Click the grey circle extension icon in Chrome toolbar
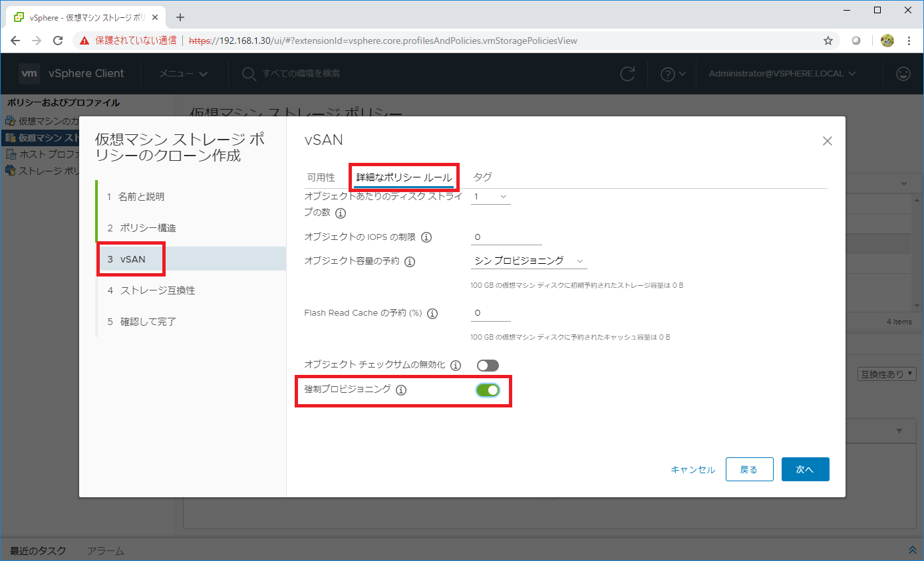 point(856,41)
